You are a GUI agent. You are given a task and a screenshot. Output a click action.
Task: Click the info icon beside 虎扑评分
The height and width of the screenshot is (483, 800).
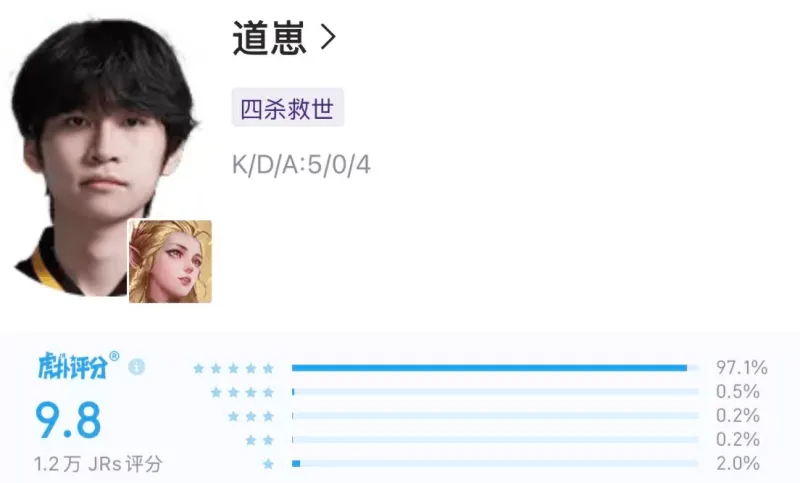(x=136, y=367)
